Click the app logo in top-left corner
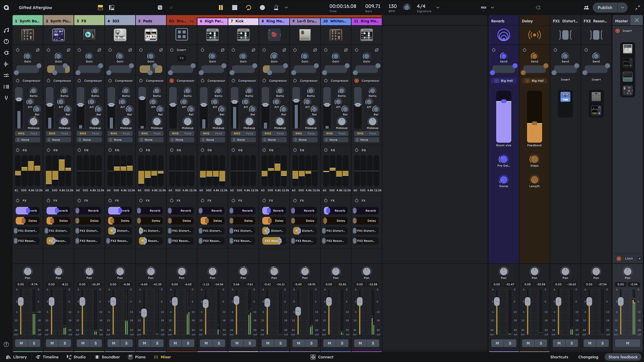 click(x=6, y=8)
